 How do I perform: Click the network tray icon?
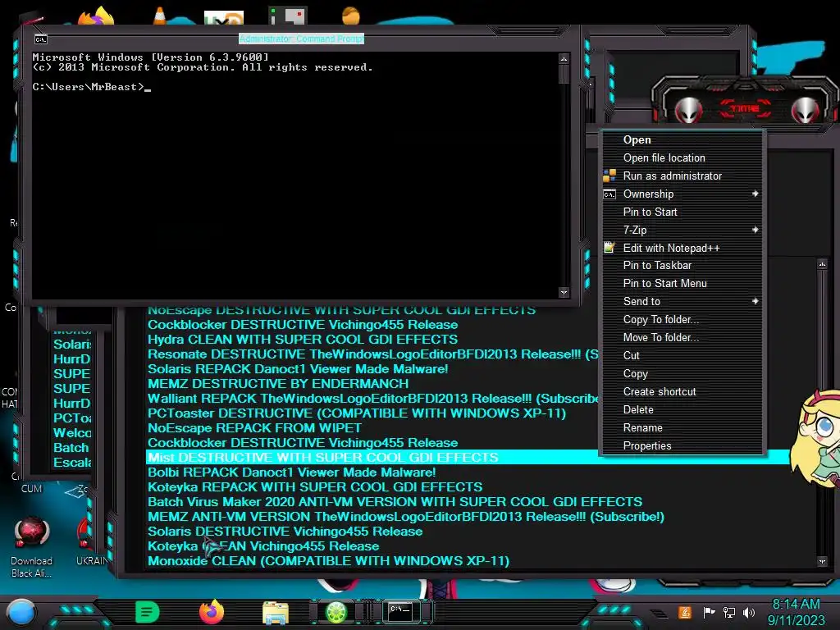729,612
